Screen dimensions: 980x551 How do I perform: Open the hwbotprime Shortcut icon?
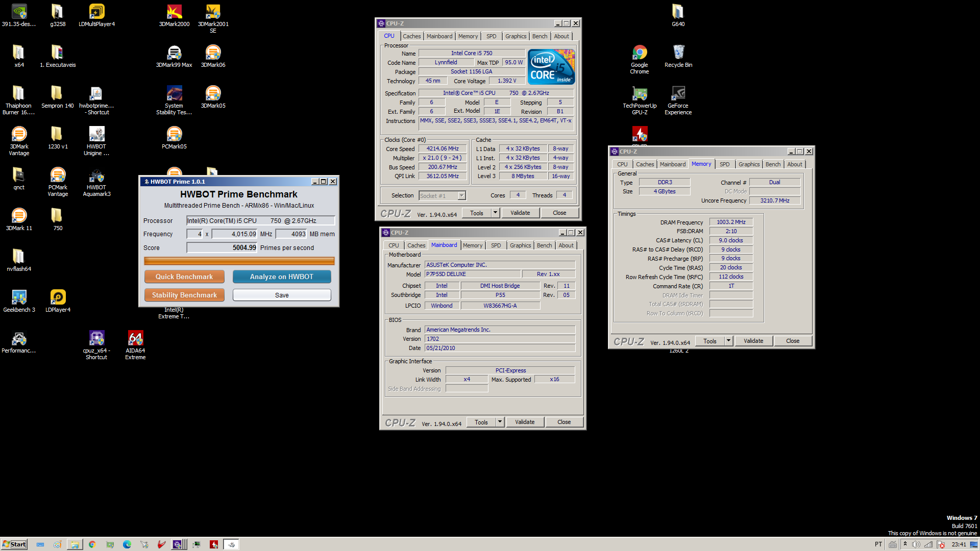pyautogui.click(x=96, y=100)
